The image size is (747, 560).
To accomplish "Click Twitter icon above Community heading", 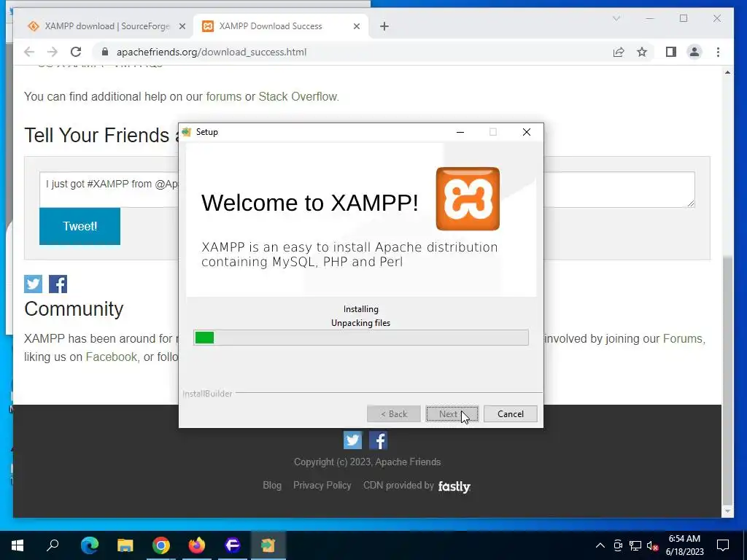I will (x=34, y=284).
